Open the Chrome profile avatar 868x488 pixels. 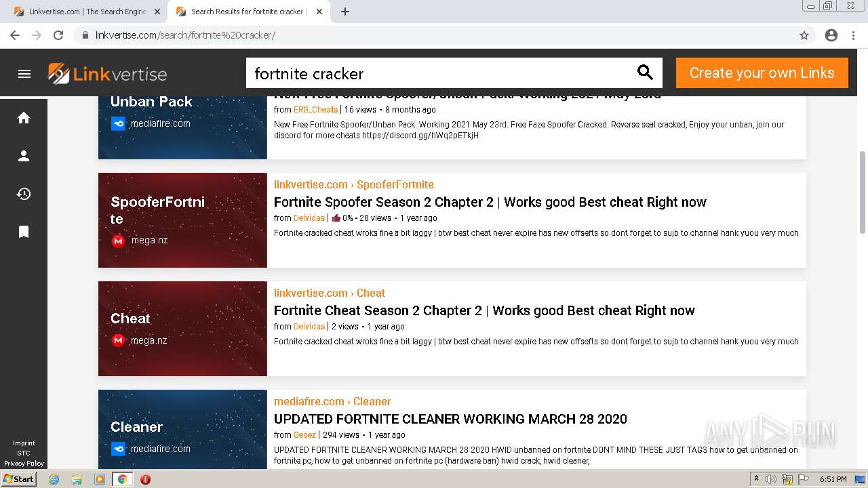[831, 35]
